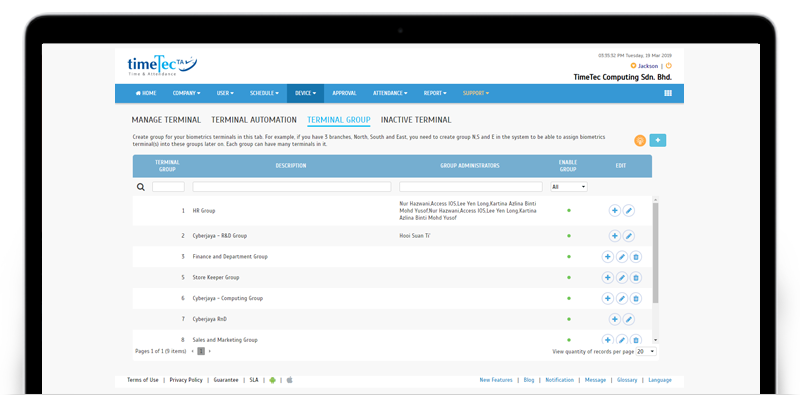Click plus icon for HR Group row

tap(615, 210)
